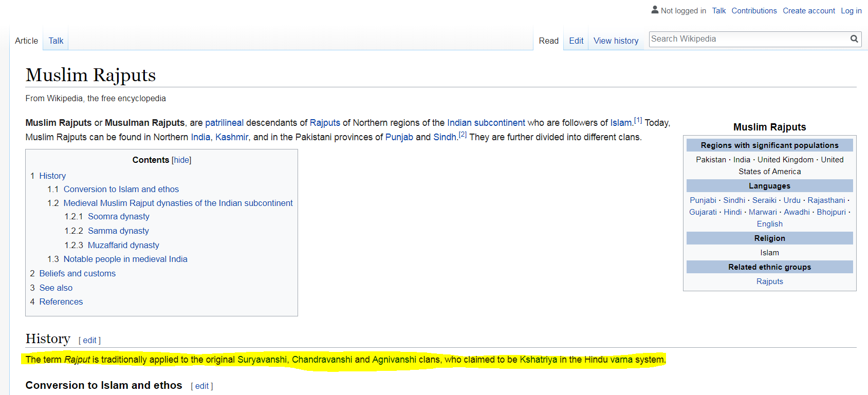
Task: Edit the Conversion to Islam section
Action: 202,386
